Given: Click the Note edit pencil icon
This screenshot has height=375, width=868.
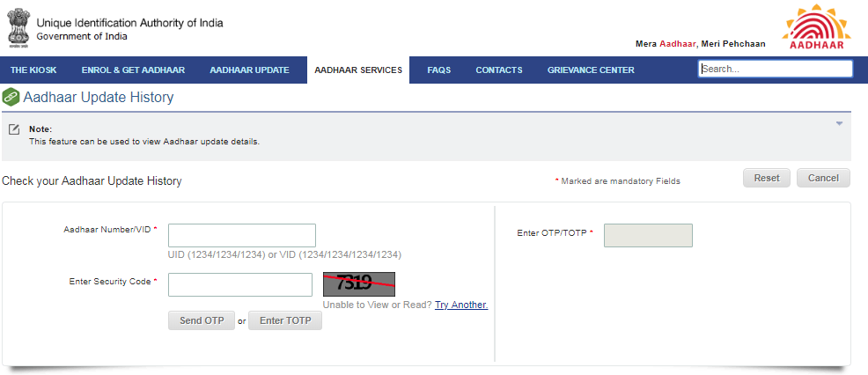Looking at the screenshot, I should [x=14, y=129].
